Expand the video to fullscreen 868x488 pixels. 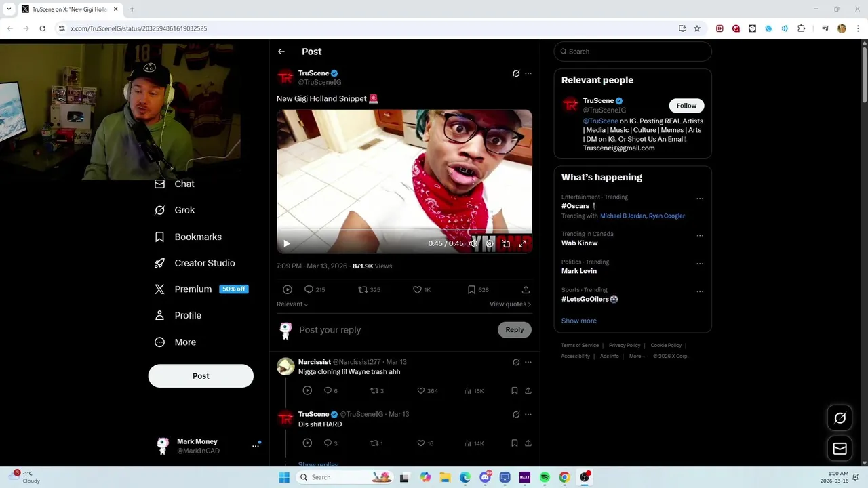522,243
